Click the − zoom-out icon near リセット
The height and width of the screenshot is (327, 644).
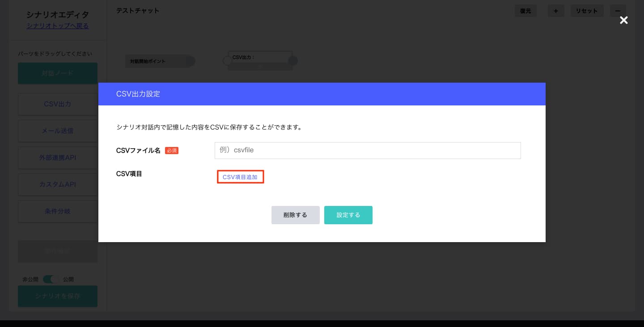coord(618,11)
